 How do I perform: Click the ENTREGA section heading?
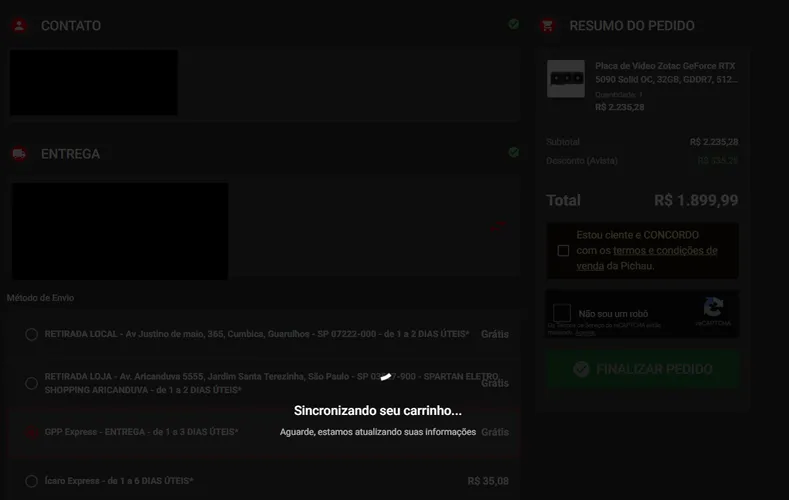[x=70, y=154]
